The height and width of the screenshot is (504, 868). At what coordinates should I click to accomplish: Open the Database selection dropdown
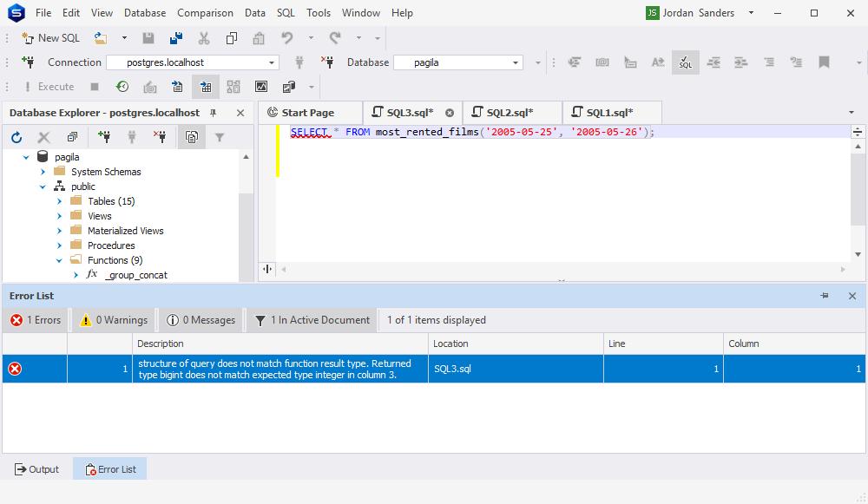tap(516, 62)
